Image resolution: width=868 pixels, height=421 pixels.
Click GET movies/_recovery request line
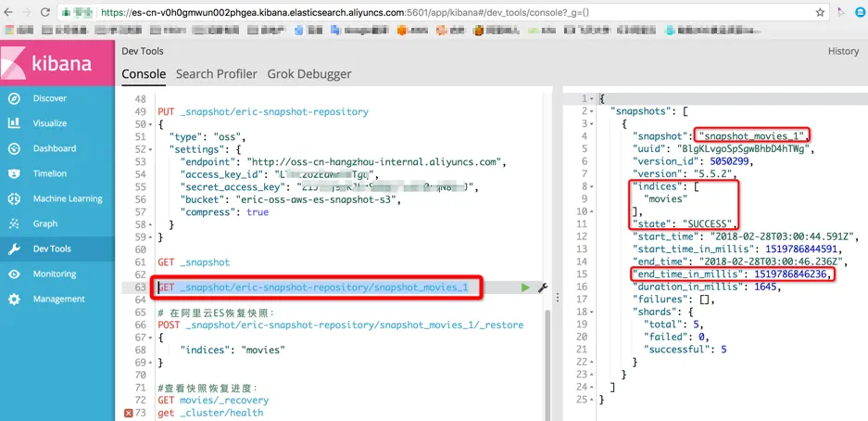click(213, 400)
